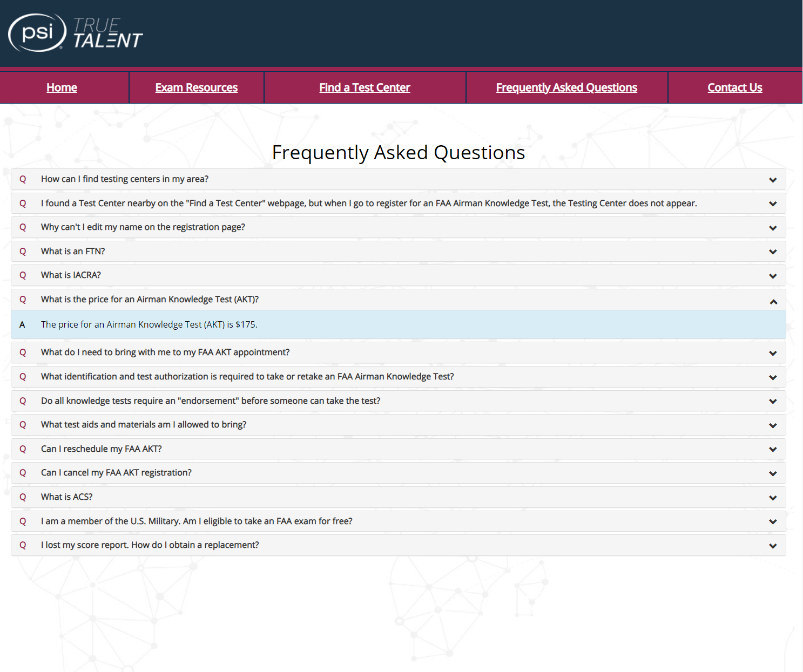The height and width of the screenshot is (672, 803).
Task: Click the chevron for U.S. Military free exam question
Action: (773, 521)
